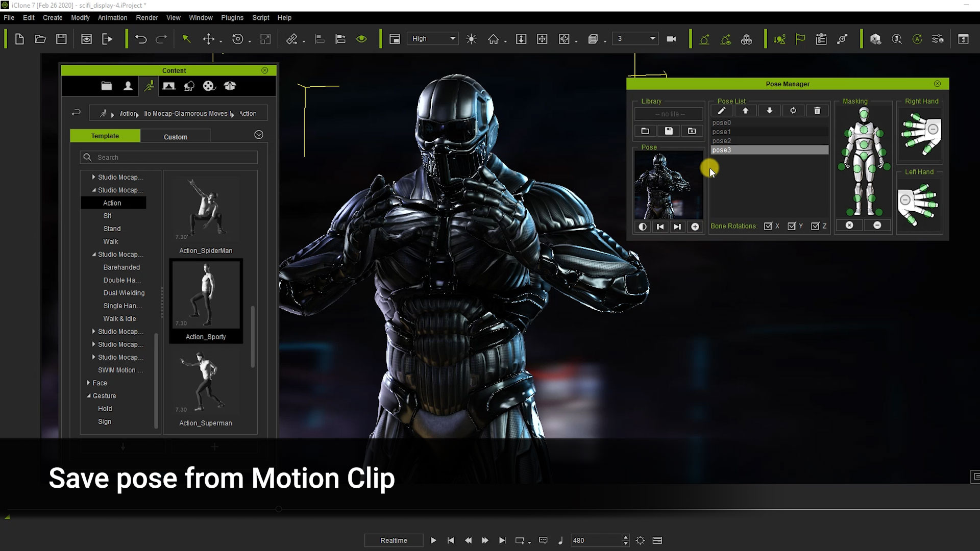This screenshot has width=980, height=551.
Task: Toggle the Bone Rotations Y checkbox
Action: pyautogui.click(x=792, y=226)
